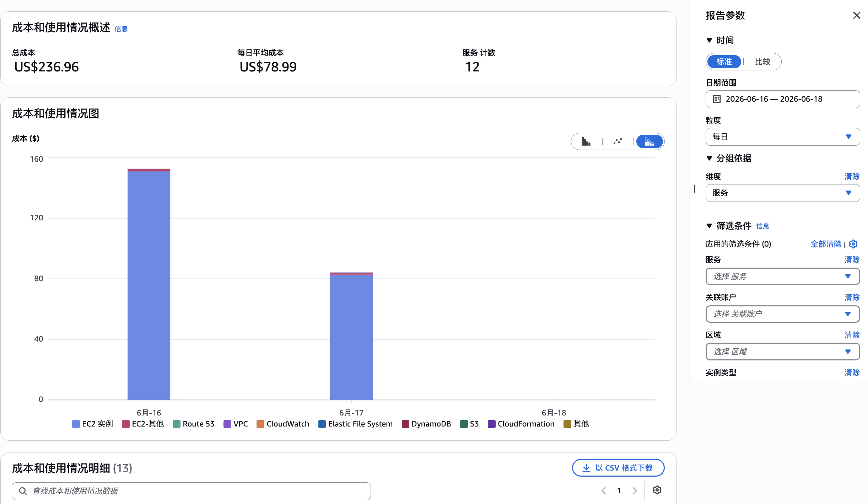
Task: Toggle Route 53 legend swatch
Action: pos(176,424)
